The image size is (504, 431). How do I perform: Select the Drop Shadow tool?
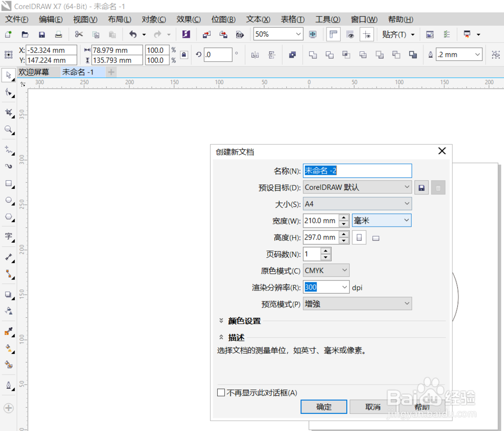[9, 295]
